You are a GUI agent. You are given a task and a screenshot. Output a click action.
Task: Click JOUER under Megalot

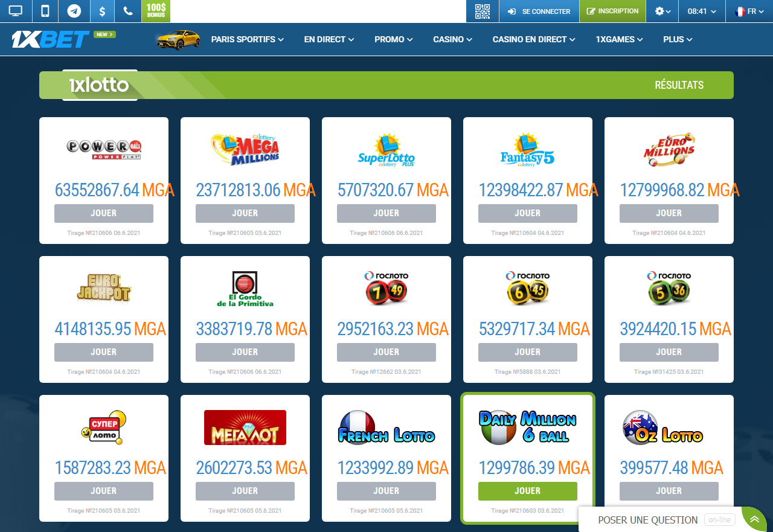(x=245, y=491)
